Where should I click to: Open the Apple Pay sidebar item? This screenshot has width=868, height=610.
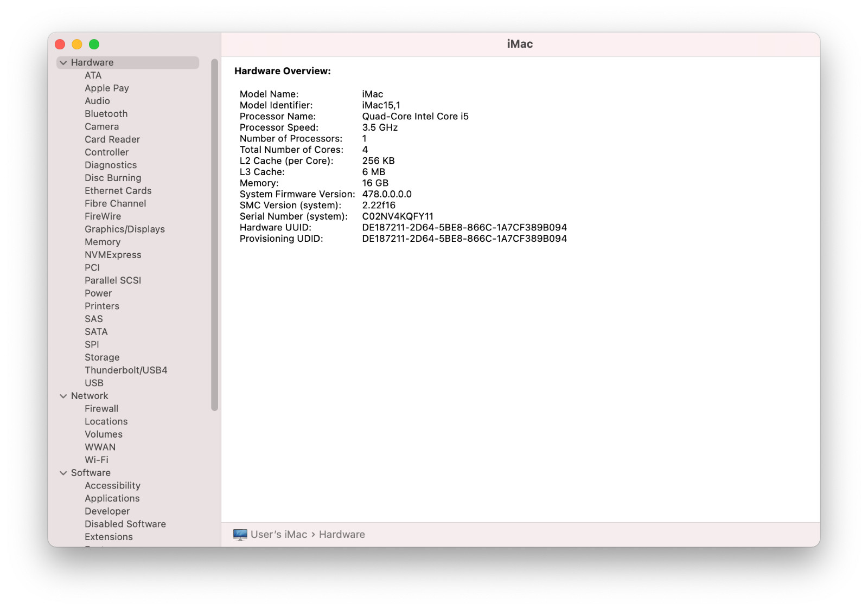click(x=107, y=88)
